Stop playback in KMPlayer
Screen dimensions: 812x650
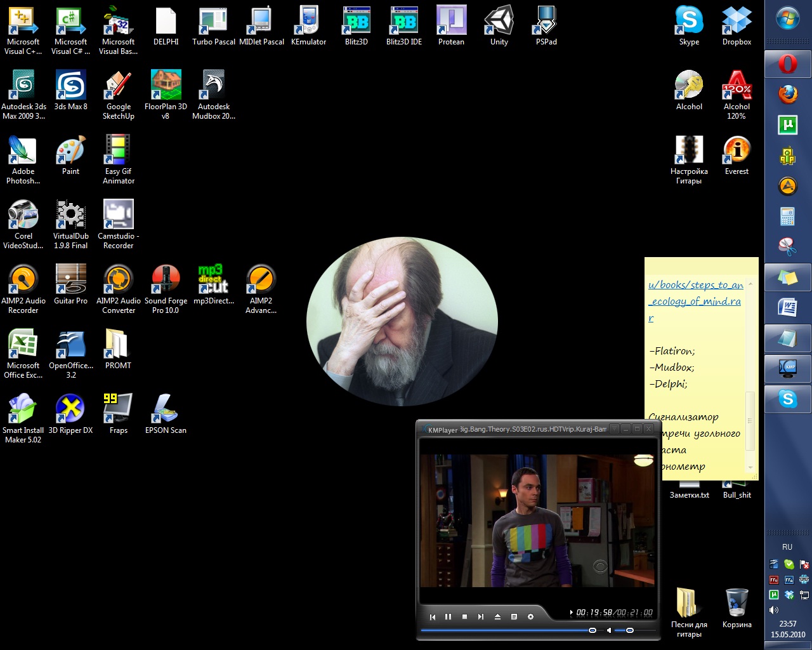(464, 616)
